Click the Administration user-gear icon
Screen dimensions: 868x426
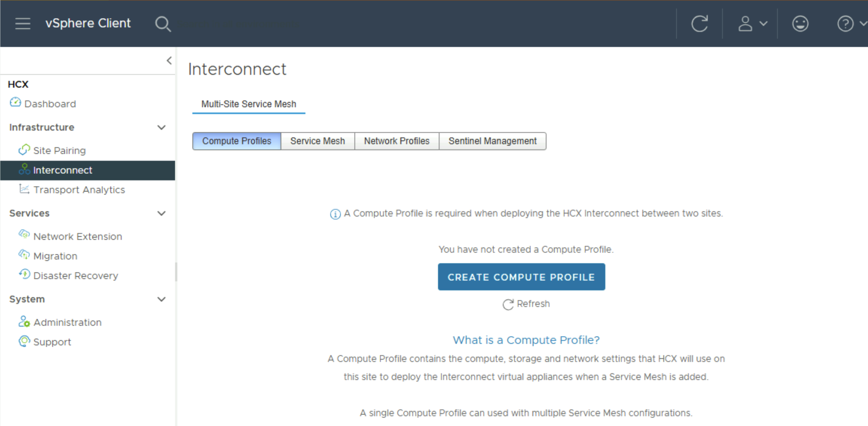click(24, 321)
